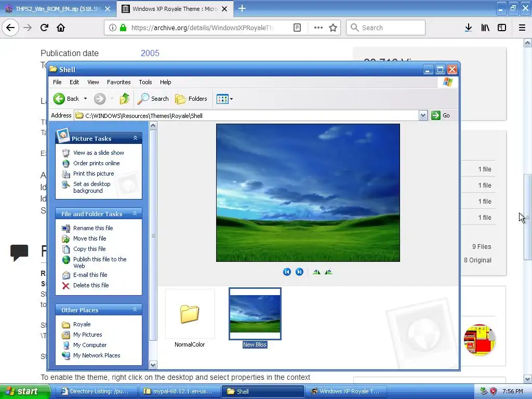Open My Pictures in Other Places
532x399 pixels.
87,335
